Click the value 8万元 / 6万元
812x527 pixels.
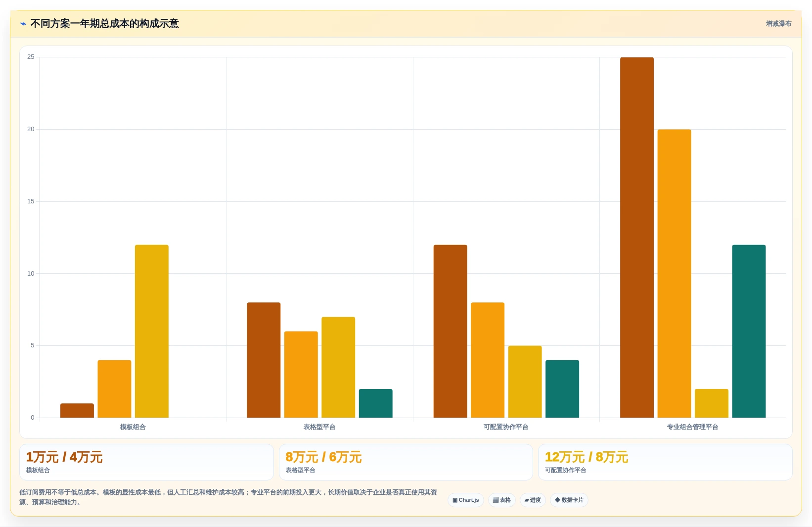(323, 457)
